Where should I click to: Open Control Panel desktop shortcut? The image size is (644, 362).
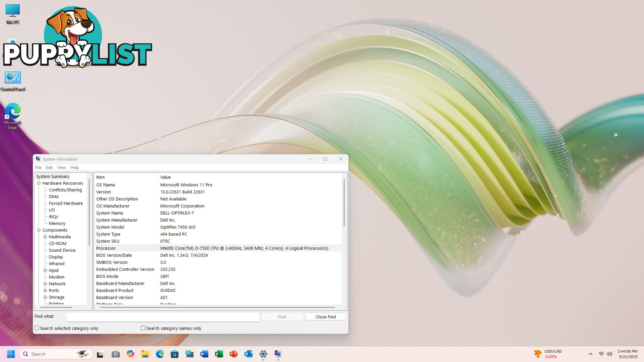13,81
